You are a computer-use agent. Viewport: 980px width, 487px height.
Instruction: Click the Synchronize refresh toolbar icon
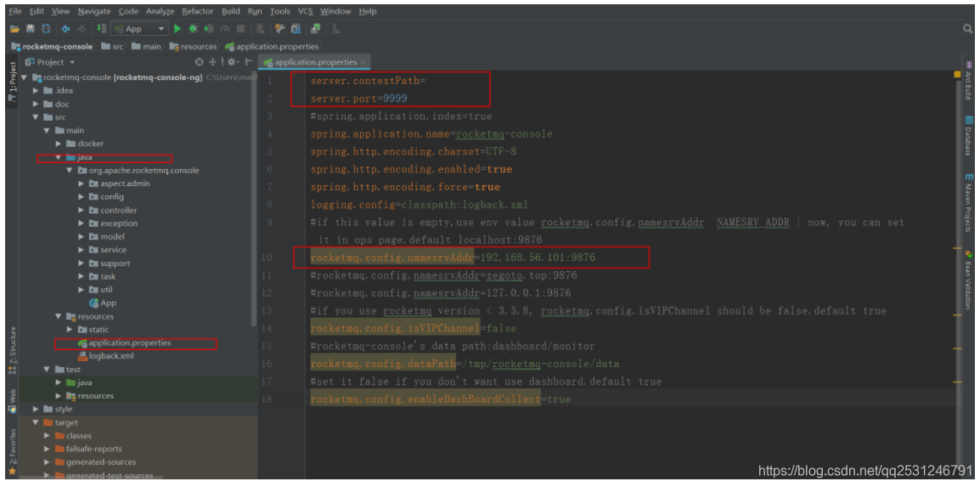coord(46,29)
